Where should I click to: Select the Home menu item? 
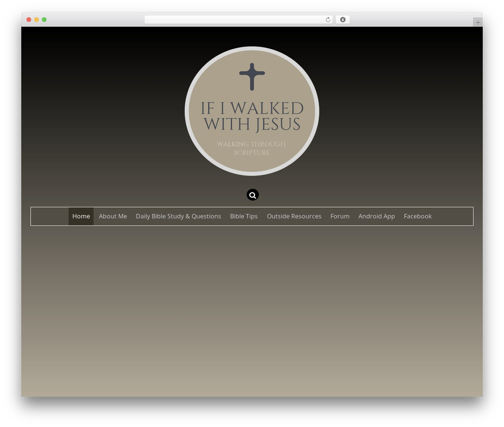click(81, 216)
